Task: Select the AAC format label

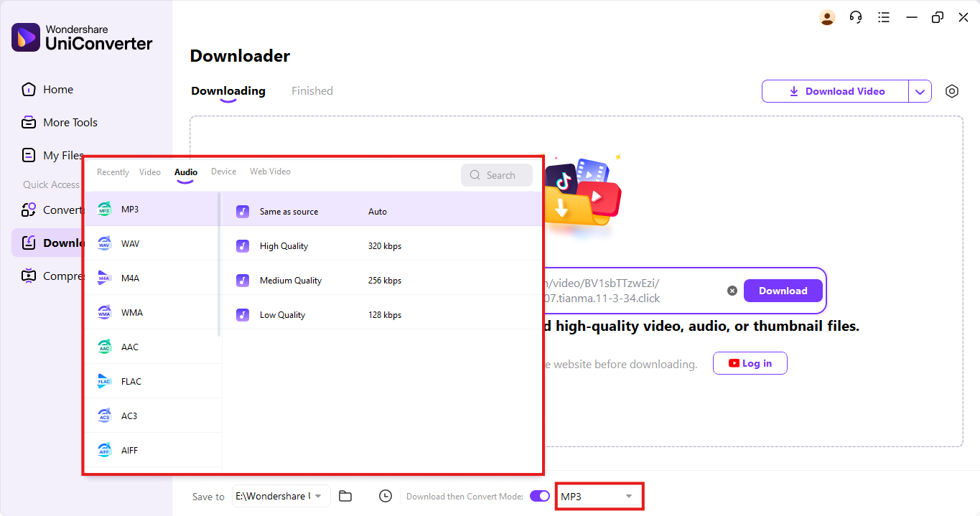Action: (x=130, y=347)
